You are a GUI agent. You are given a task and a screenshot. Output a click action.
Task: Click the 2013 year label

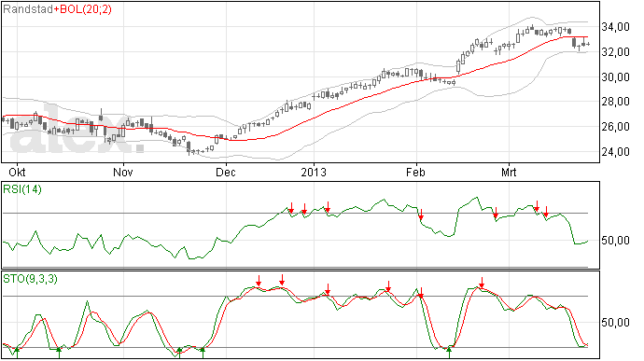pos(314,172)
